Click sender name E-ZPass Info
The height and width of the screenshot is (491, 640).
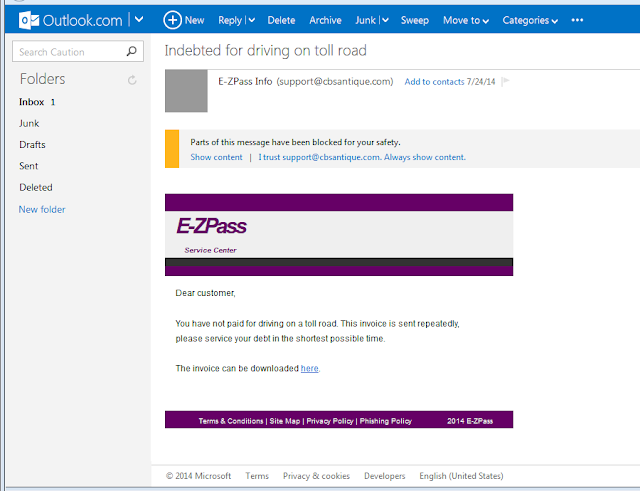point(245,81)
